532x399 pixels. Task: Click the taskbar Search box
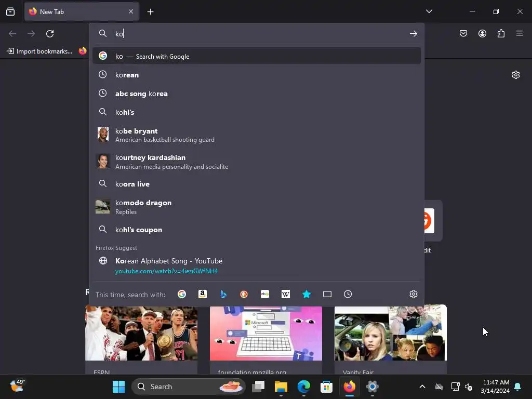coord(188,387)
